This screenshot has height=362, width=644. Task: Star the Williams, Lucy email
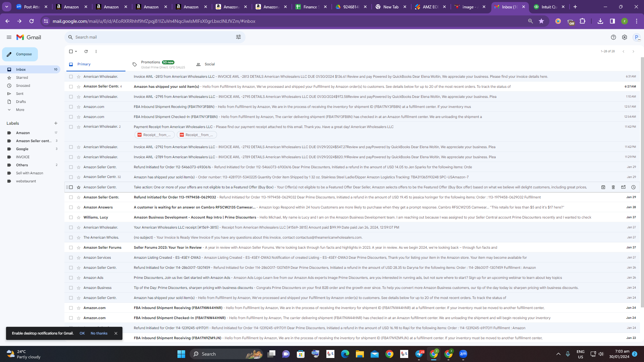pyautogui.click(x=78, y=217)
